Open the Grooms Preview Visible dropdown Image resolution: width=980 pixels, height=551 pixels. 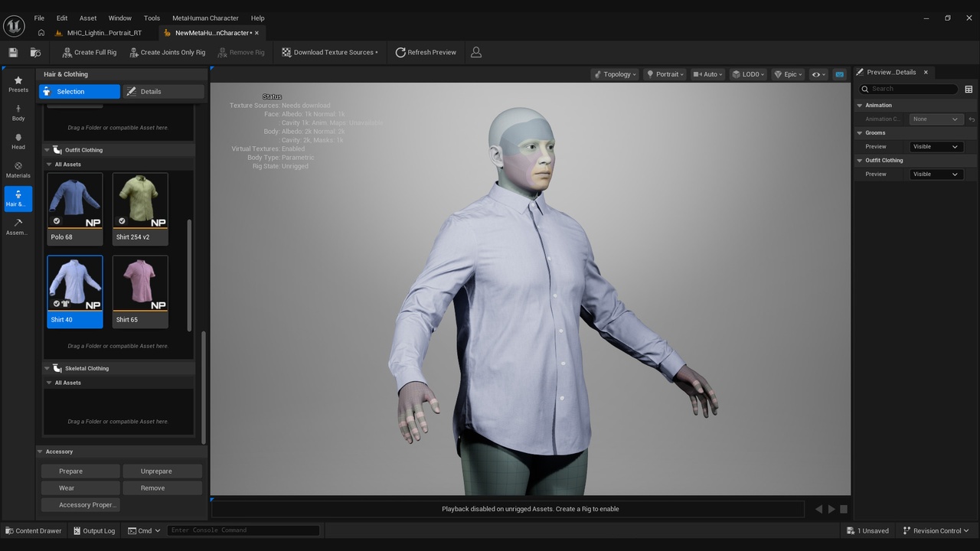coord(935,146)
